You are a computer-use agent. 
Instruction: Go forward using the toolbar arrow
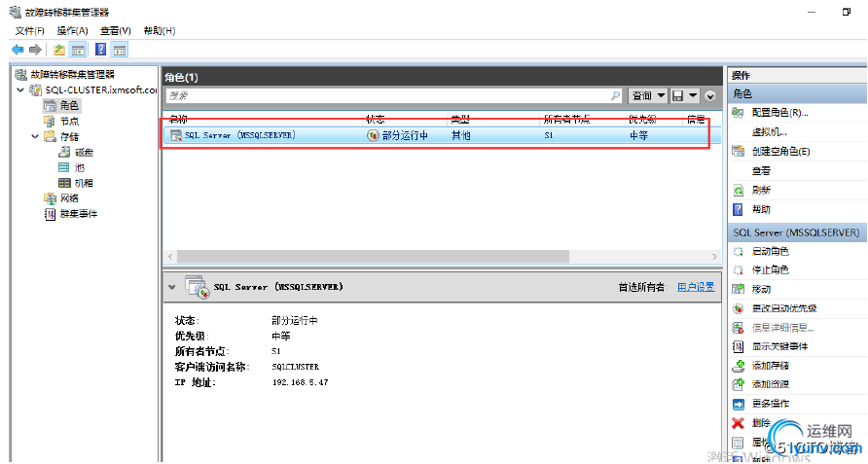point(35,50)
